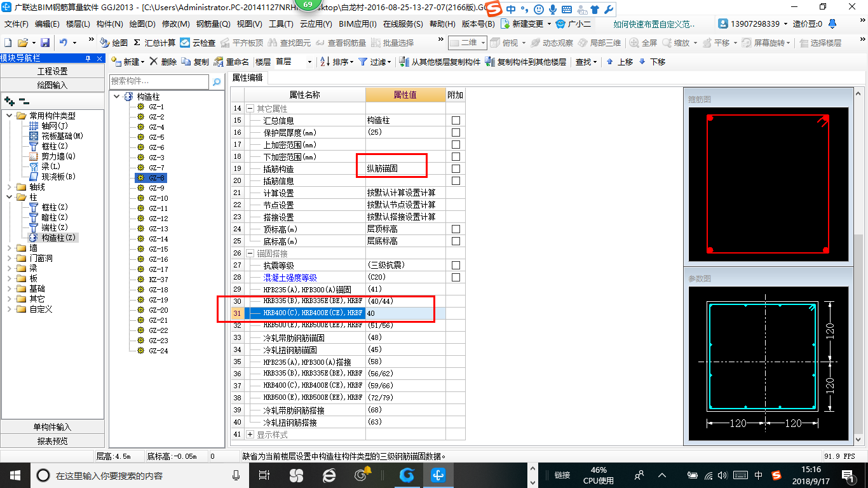868x488 pixels.
Task: Click the 工程设置 navigation button
Action: point(52,71)
